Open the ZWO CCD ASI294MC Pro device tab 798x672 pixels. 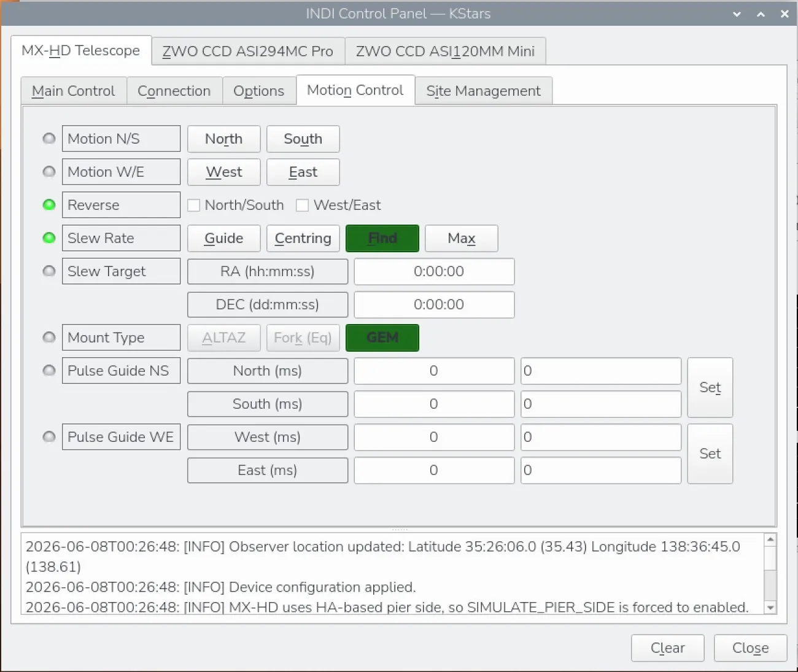pos(248,52)
